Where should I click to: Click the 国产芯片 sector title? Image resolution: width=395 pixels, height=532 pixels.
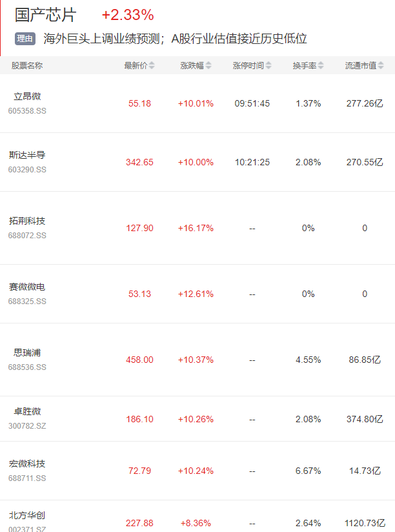coord(45,15)
